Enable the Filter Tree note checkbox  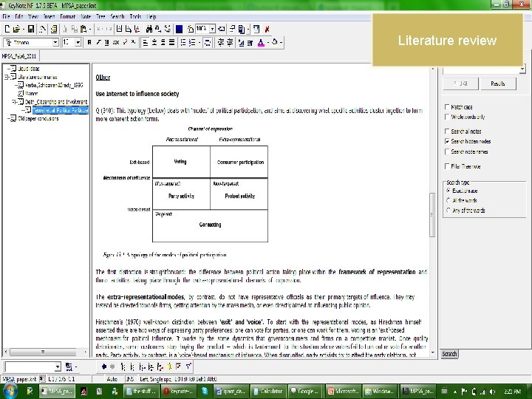coord(447,166)
